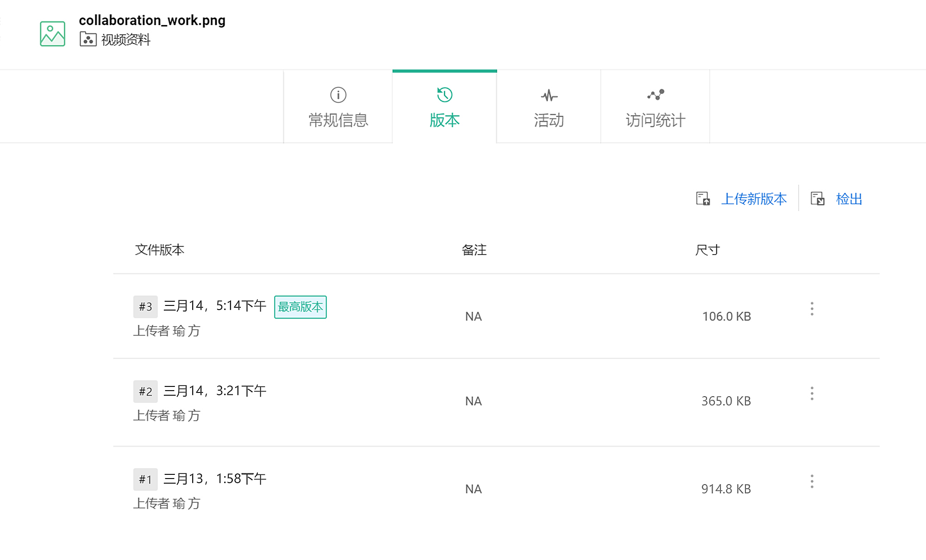
Task: Click the 检出 link
Action: (849, 199)
